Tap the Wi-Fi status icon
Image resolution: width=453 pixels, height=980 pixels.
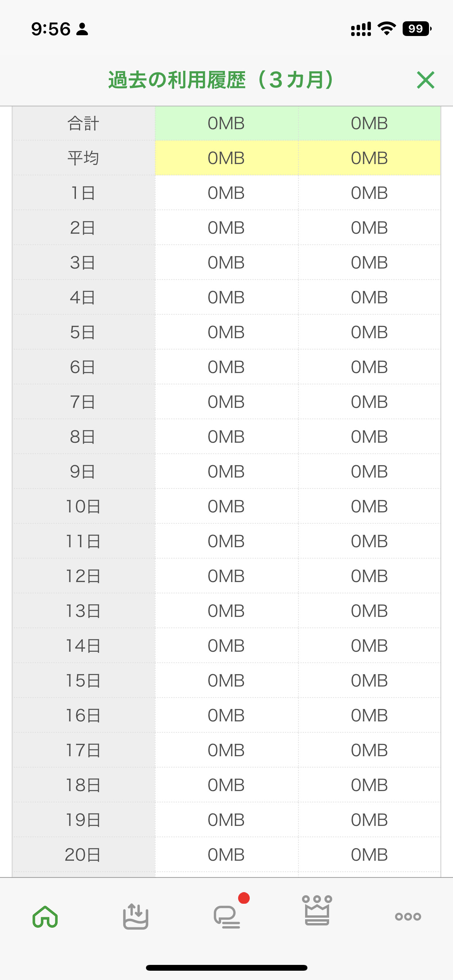click(386, 29)
